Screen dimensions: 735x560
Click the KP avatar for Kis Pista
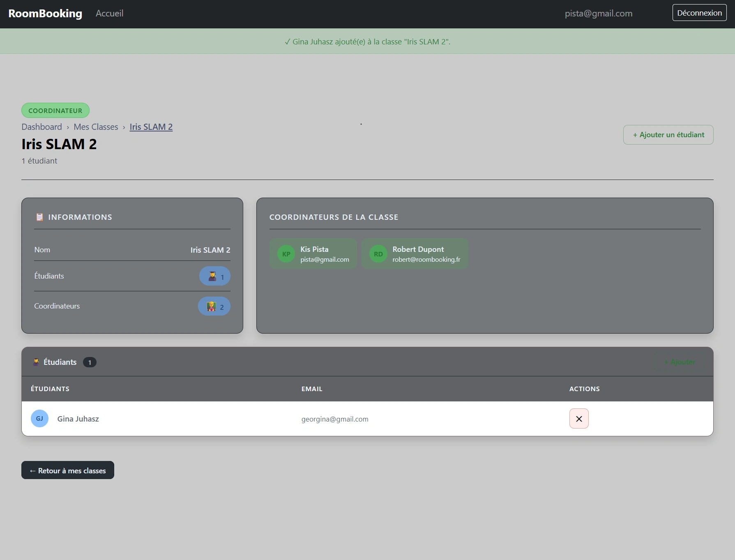tap(286, 254)
